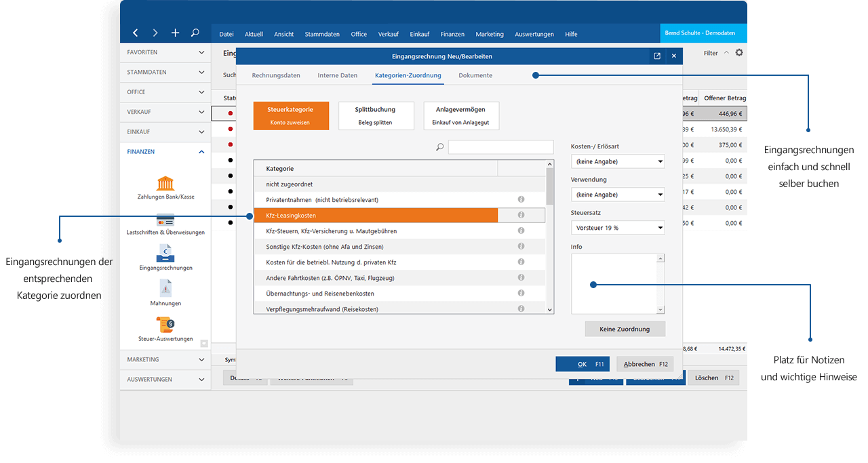Open Zahlungen Bank/Kasse icon in sidebar
The height and width of the screenshot is (463, 868).
[x=165, y=184]
